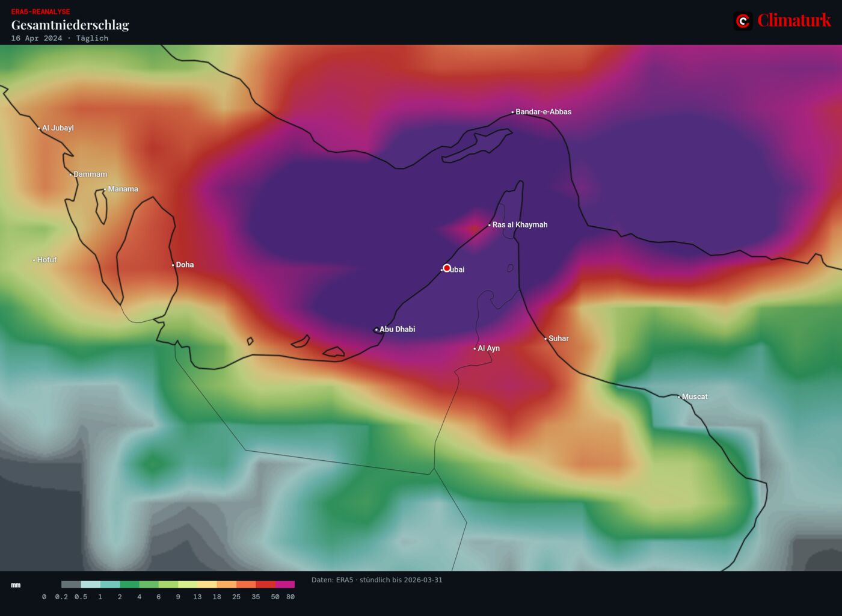Viewport: 842px width, 616px height.
Task: Click the data source note Daten: ERA5
Action: click(x=376, y=580)
